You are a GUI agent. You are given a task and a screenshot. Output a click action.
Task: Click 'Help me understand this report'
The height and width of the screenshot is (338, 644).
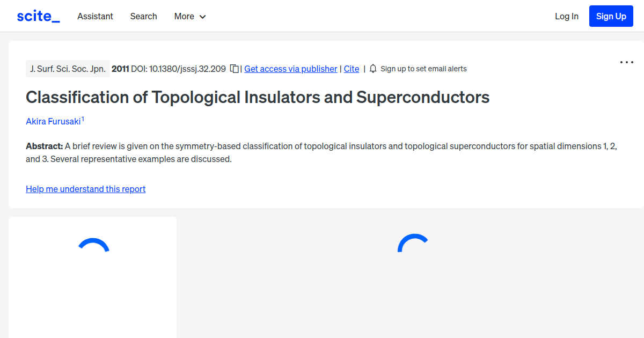click(85, 189)
